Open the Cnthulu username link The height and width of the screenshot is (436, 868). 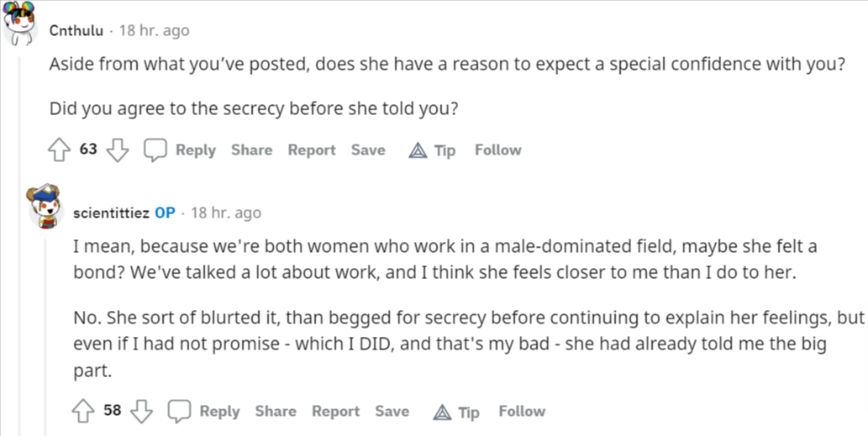pos(76,30)
